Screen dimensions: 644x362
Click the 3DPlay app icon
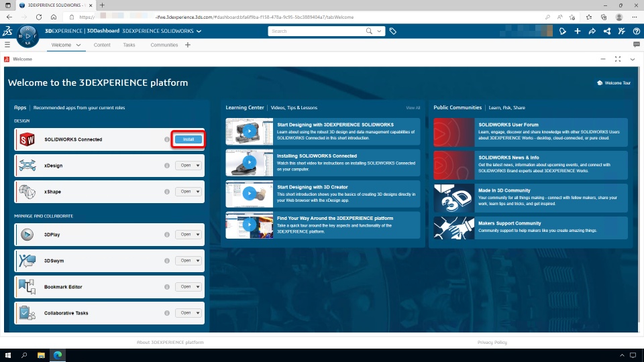tap(27, 235)
